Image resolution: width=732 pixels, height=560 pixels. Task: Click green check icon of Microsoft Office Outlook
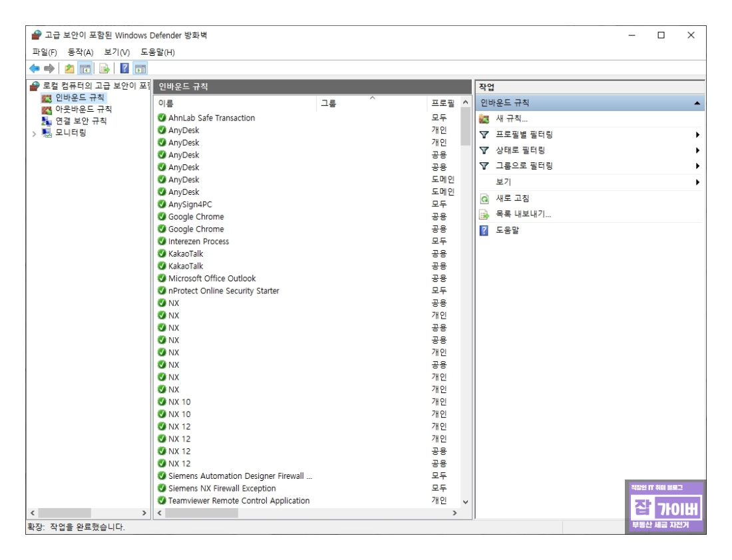(x=162, y=278)
